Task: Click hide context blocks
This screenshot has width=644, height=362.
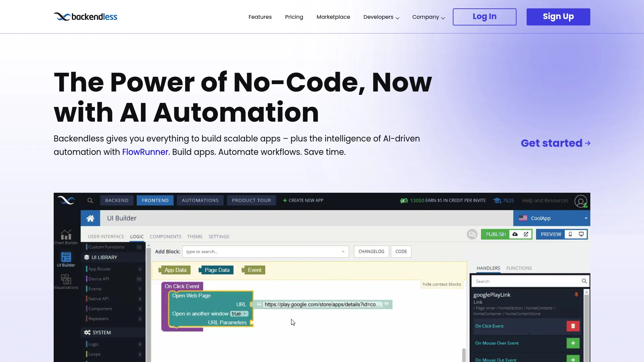Action: click(x=442, y=284)
